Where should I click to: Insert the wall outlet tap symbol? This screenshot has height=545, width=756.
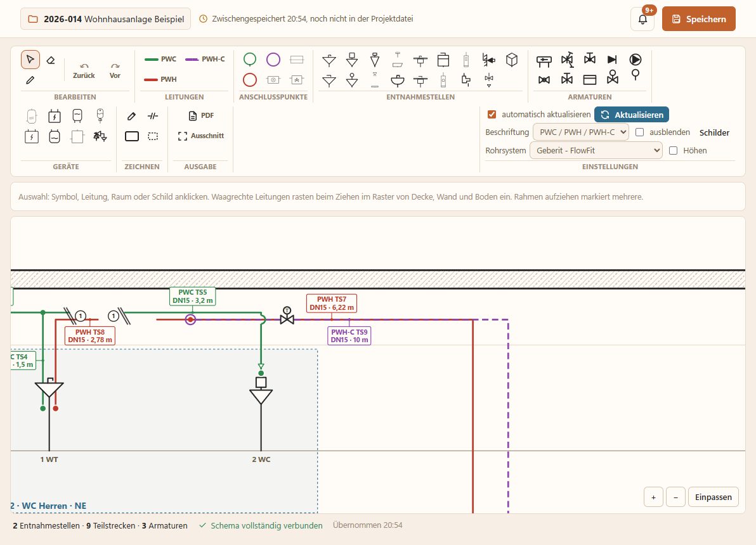[488, 60]
